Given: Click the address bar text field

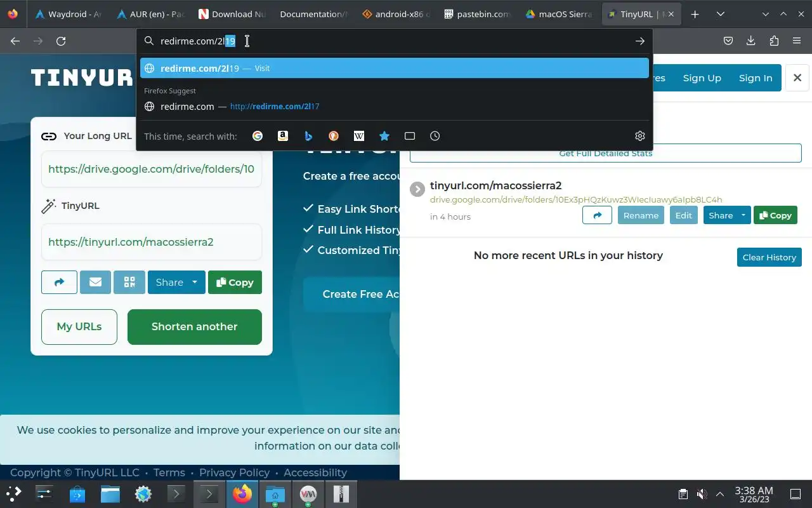Looking at the screenshot, I should (393, 41).
